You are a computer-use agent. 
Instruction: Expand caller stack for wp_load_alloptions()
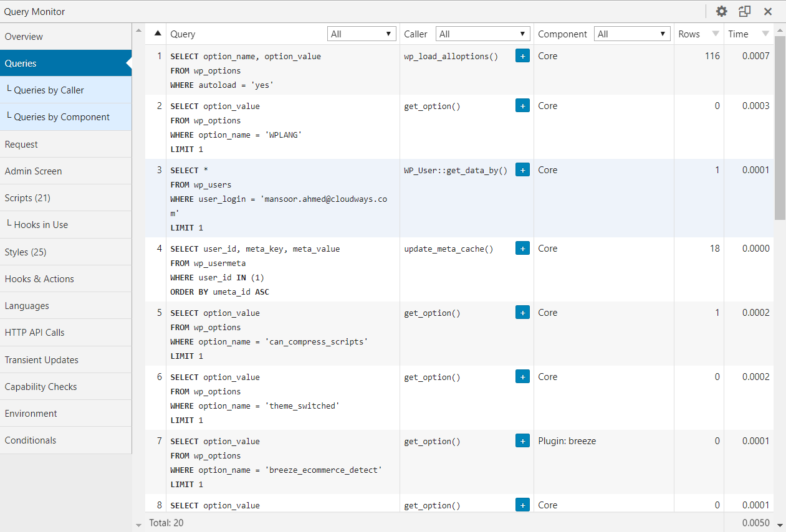pos(522,56)
